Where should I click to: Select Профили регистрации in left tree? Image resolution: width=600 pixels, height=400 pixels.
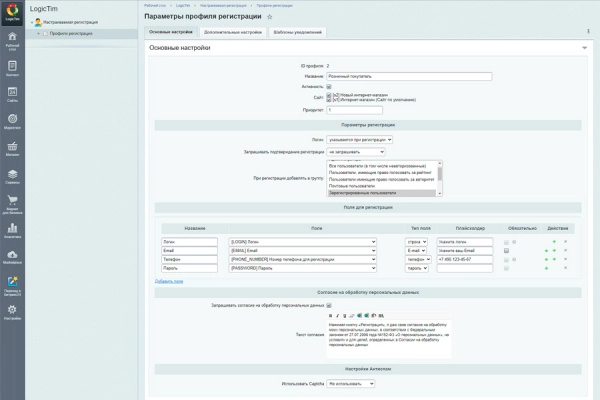[x=71, y=34]
